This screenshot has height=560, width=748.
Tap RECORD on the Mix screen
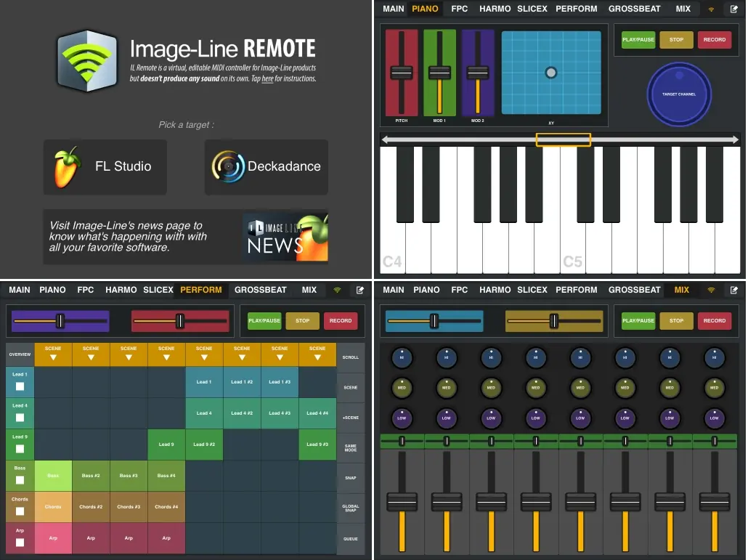coord(714,320)
